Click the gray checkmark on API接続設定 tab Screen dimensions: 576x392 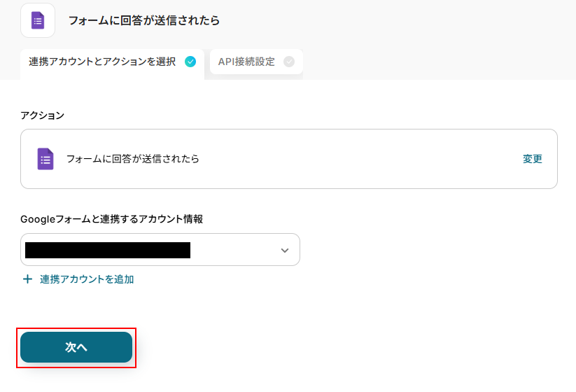(289, 62)
